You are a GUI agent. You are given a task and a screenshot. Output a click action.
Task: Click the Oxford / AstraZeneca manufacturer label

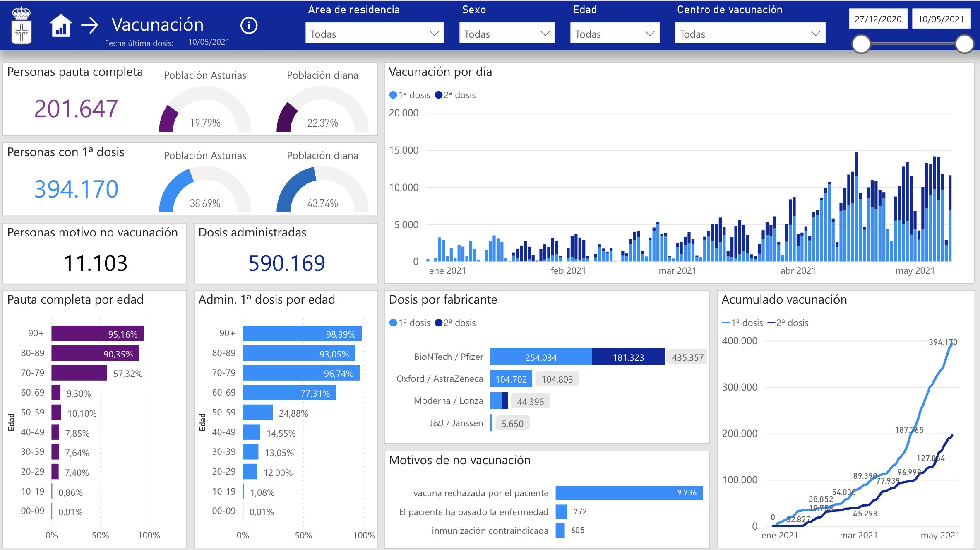click(x=440, y=379)
